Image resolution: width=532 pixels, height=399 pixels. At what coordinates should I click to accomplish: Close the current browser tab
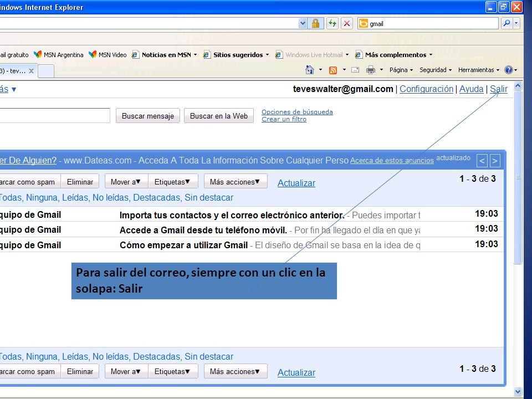(31, 71)
